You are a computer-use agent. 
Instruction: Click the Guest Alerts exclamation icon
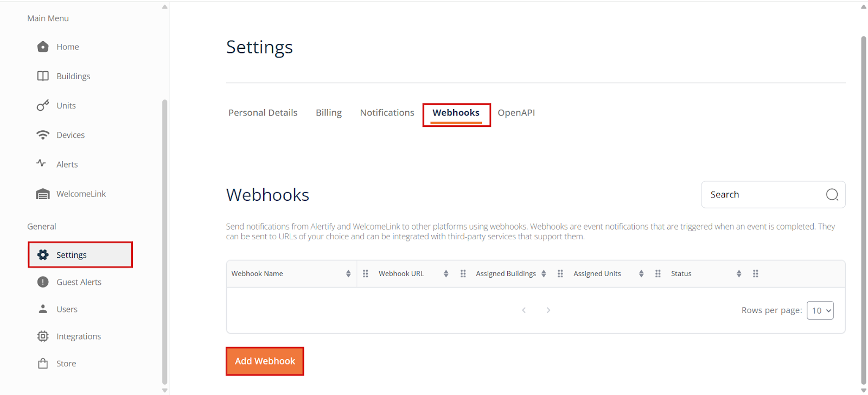pos(43,282)
